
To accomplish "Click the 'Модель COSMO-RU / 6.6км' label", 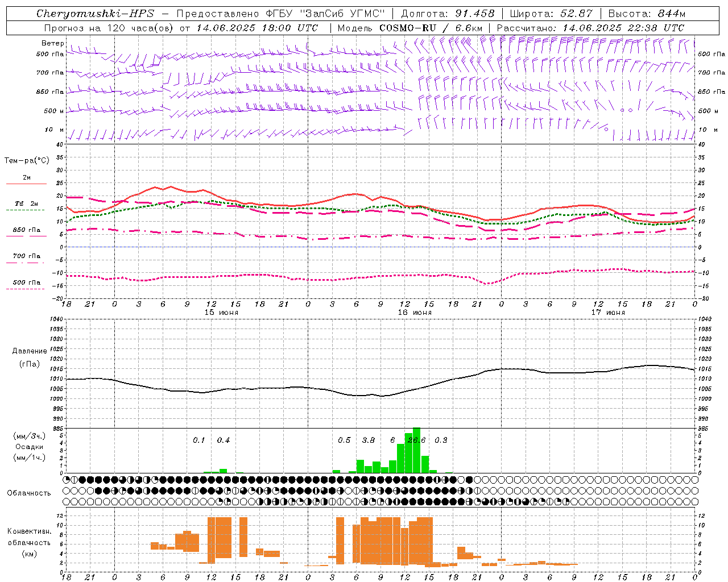I will (410, 28).
